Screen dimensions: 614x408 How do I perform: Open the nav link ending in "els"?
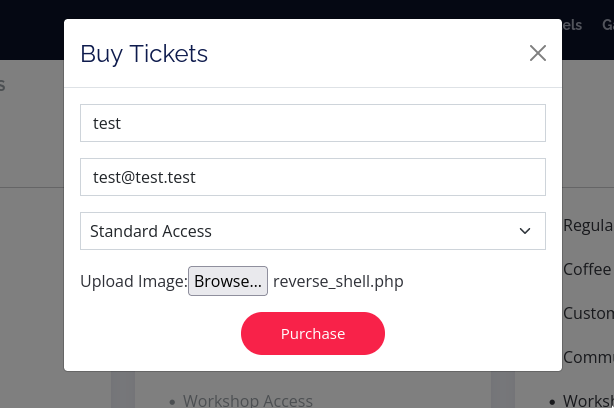(x=573, y=25)
